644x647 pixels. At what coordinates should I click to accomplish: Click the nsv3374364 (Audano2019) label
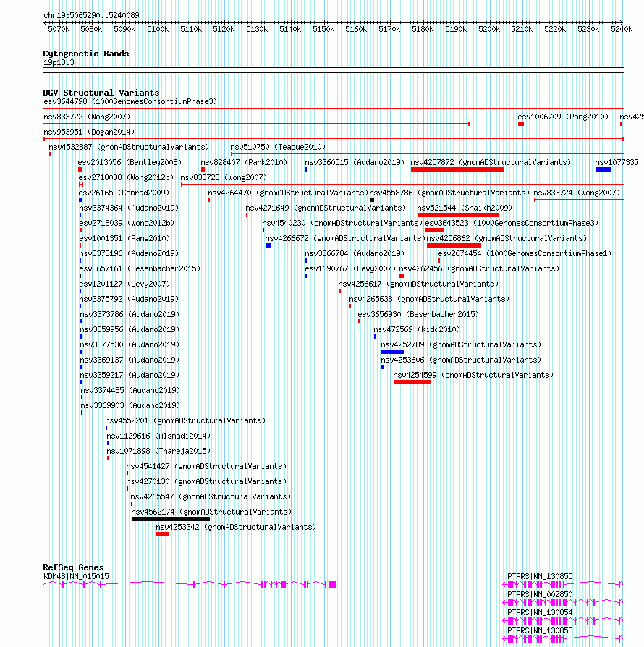click(129, 208)
